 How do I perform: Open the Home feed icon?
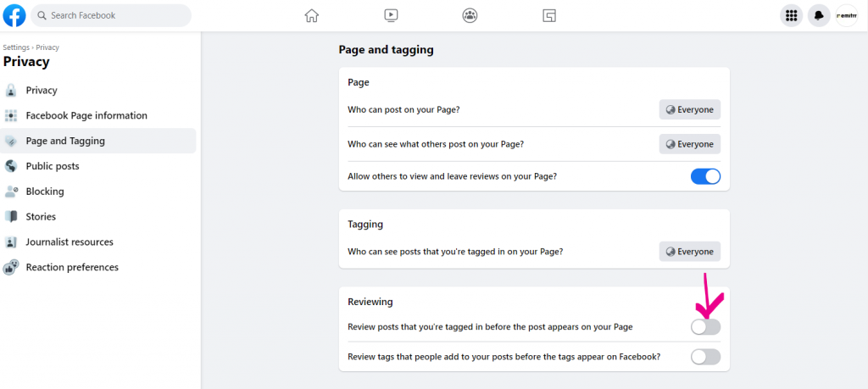pyautogui.click(x=312, y=15)
